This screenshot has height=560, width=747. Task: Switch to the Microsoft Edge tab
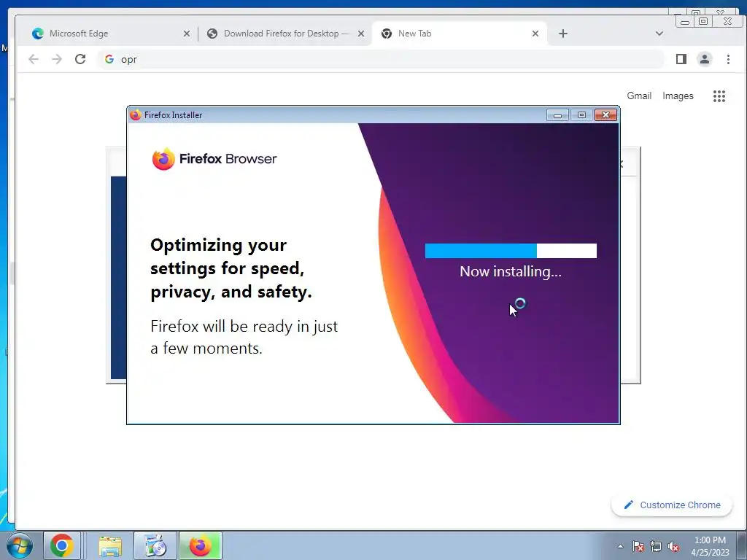tap(108, 34)
